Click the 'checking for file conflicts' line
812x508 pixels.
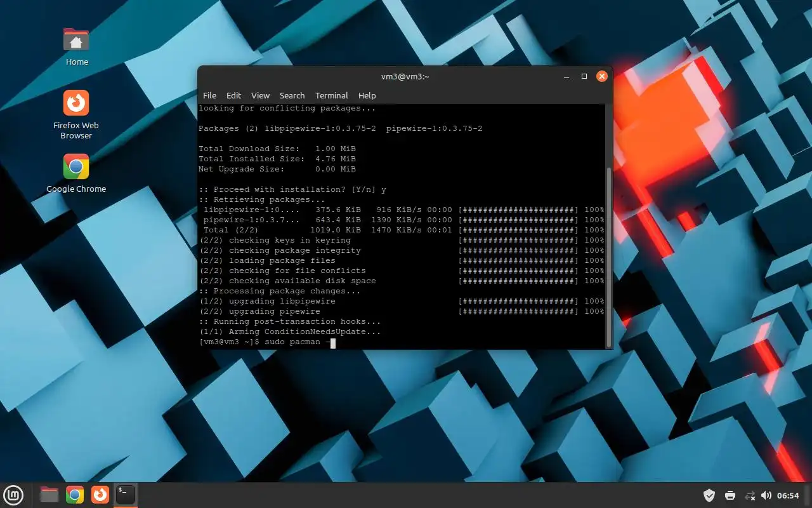[402, 271]
